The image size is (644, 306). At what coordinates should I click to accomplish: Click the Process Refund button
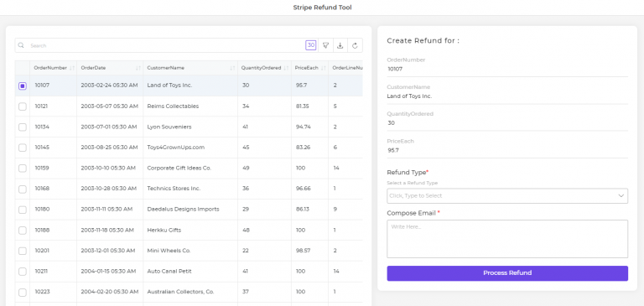point(507,273)
